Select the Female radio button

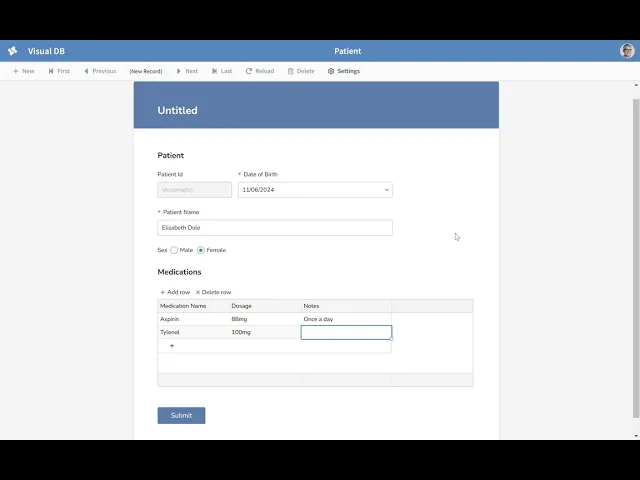tap(201, 250)
